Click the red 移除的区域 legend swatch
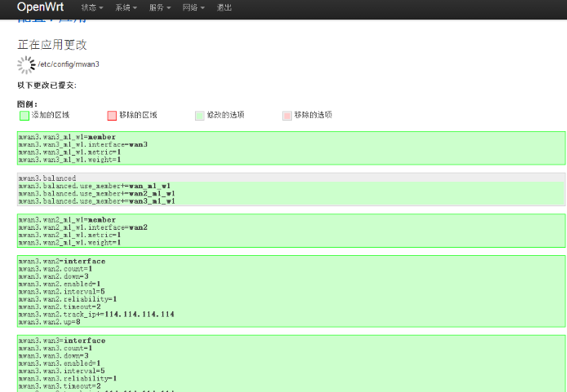The width and height of the screenshot is (567, 392). point(112,116)
